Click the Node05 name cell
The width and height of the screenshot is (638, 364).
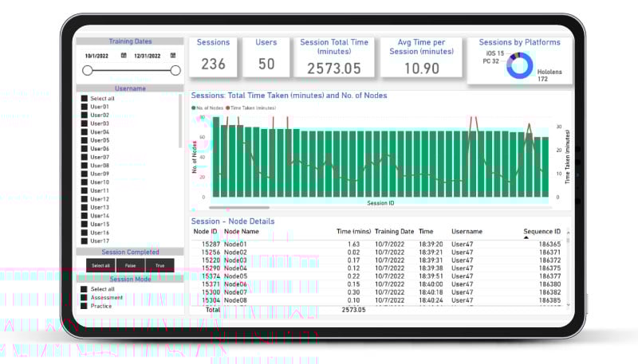(x=235, y=276)
